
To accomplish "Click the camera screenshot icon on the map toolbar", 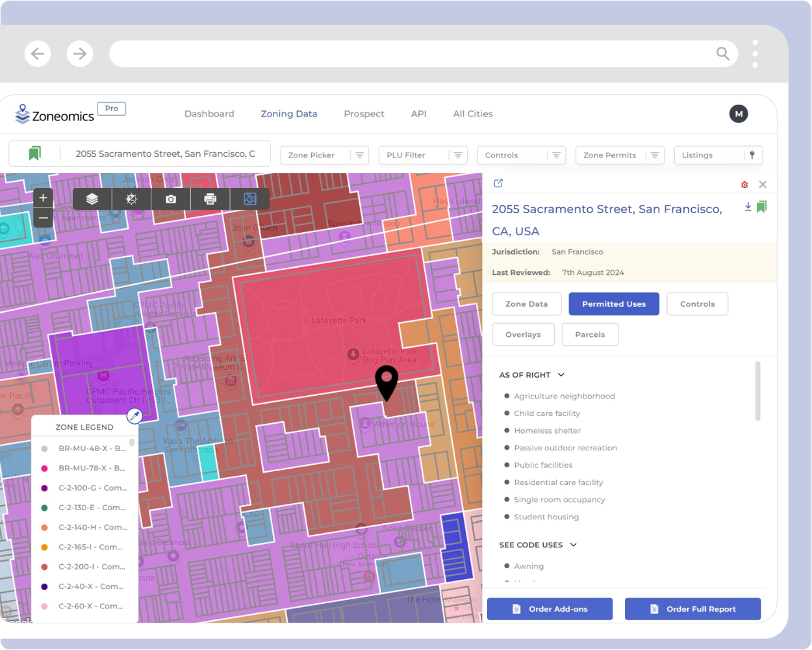I will pyautogui.click(x=170, y=199).
